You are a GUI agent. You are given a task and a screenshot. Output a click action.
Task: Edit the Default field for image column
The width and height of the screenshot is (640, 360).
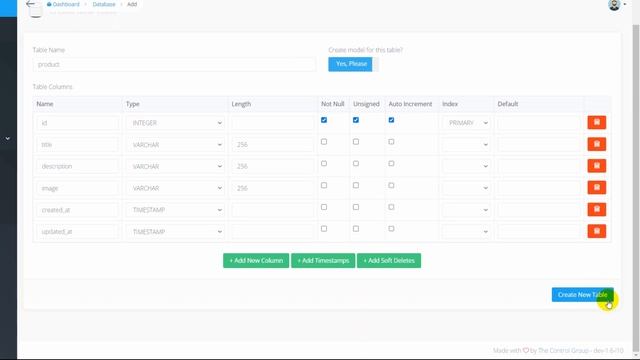[539, 188]
